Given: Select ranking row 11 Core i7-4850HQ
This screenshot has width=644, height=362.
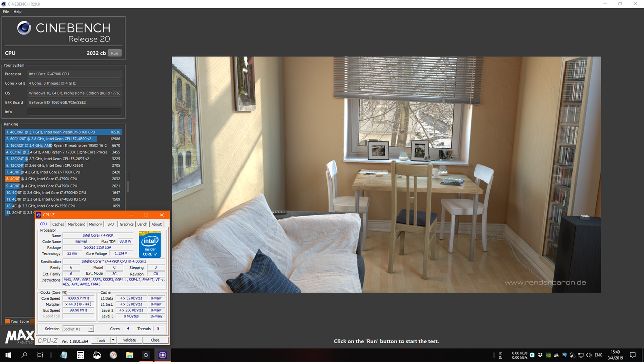Looking at the screenshot, I should point(63,199).
